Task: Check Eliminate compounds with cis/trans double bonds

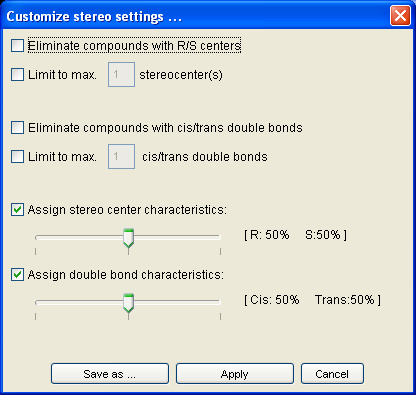Action: point(17,128)
